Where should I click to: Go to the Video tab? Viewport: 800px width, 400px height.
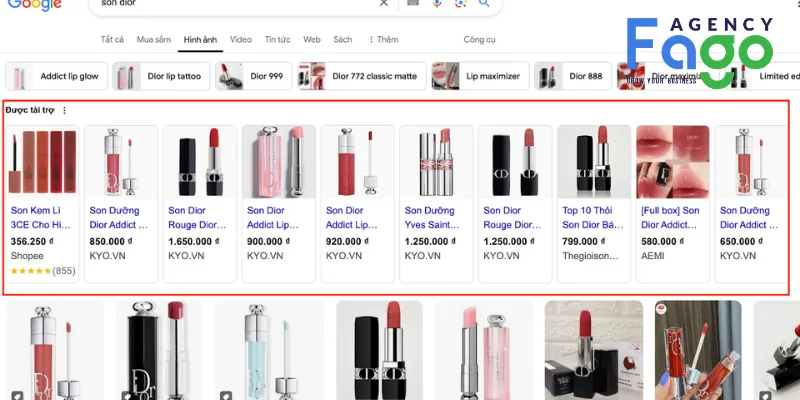tap(241, 39)
